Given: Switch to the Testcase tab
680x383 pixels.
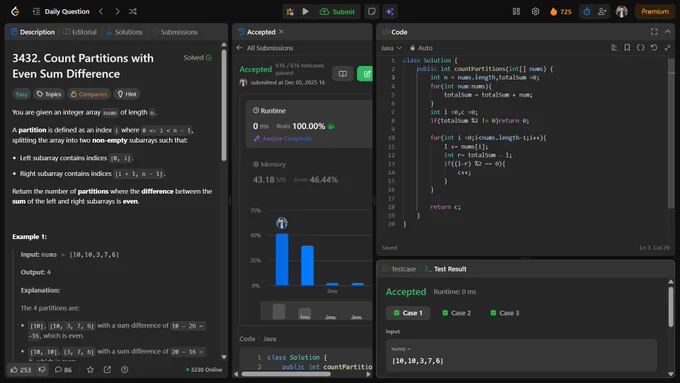Looking at the screenshot, I should point(399,269).
